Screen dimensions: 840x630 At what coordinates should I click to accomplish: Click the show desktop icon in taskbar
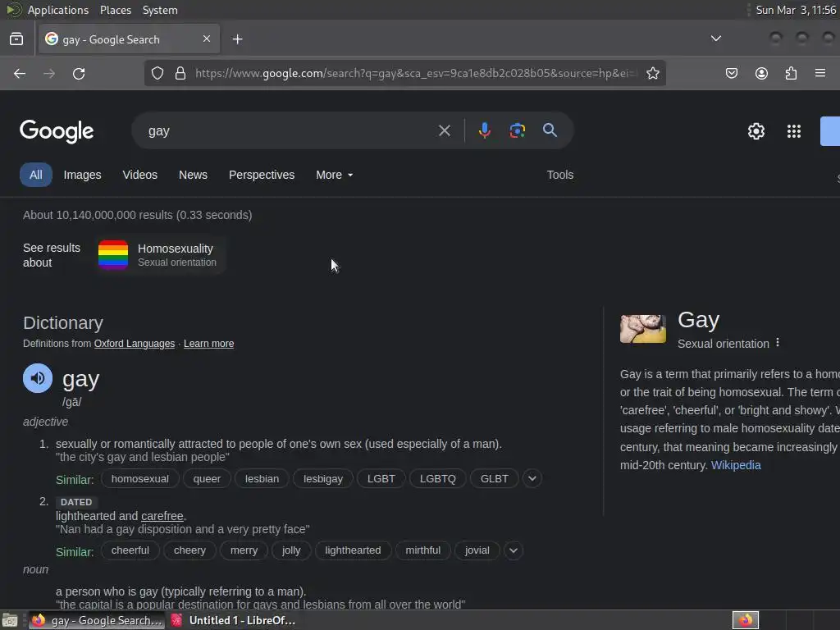point(10,620)
